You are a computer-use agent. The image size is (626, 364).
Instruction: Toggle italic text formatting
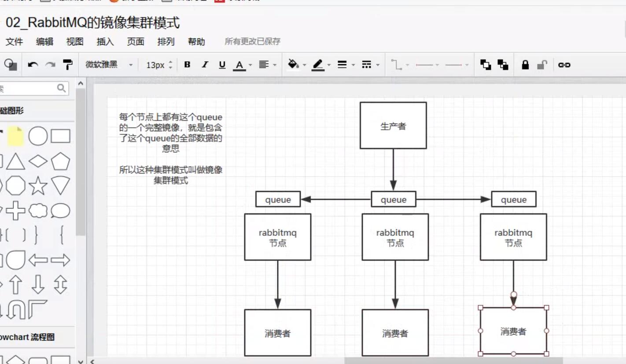pyautogui.click(x=205, y=65)
